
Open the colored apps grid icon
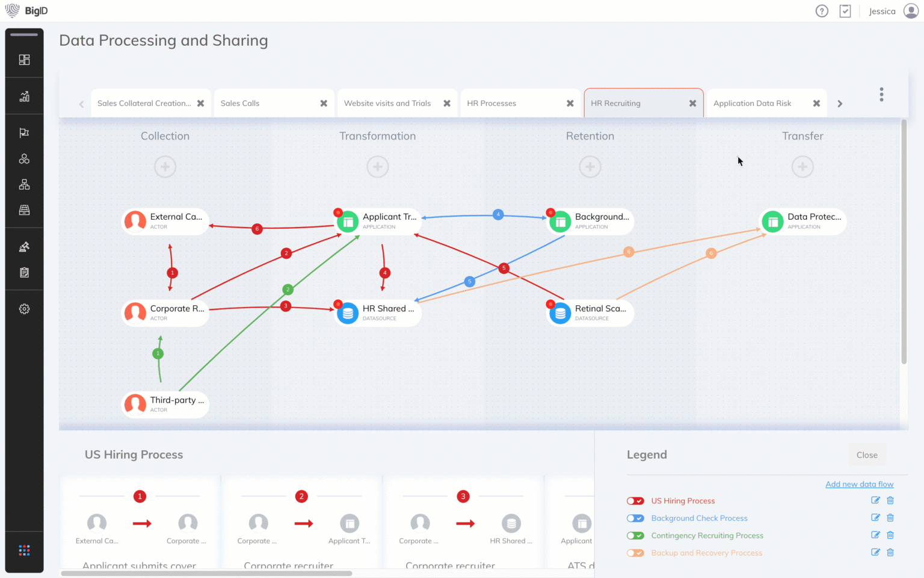pos(24,550)
